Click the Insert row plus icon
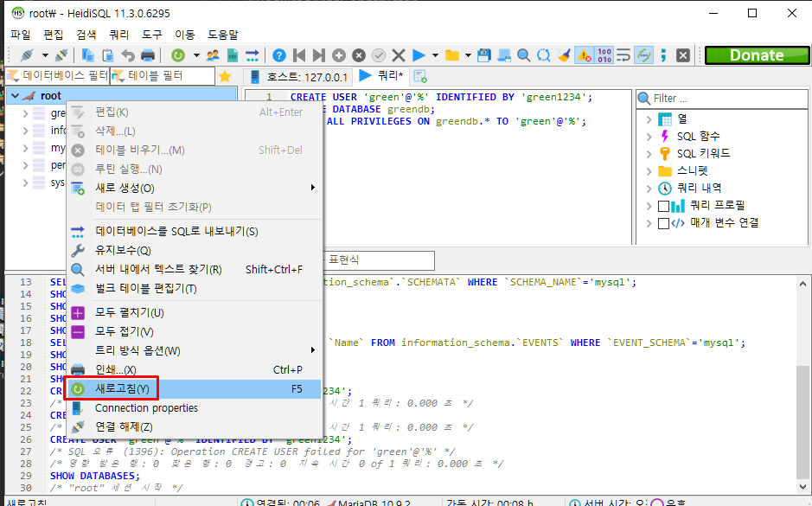Screen dimensions: 812x506 coord(339,54)
